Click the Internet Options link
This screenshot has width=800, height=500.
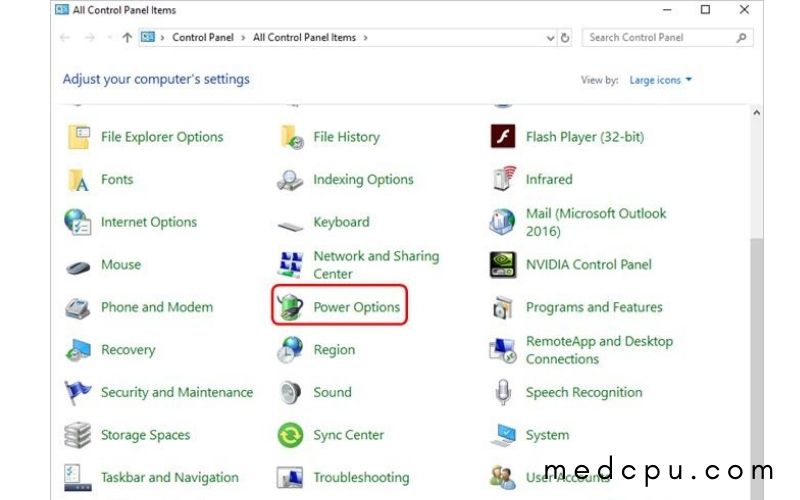tap(148, 222)
